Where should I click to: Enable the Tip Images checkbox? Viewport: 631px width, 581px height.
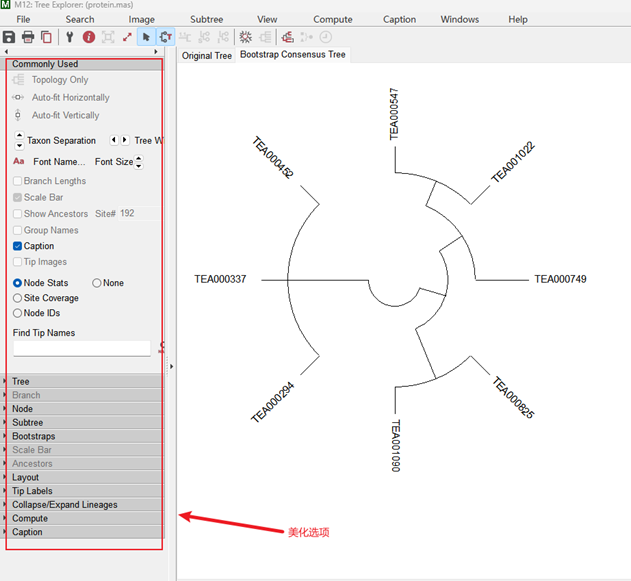(x=17, y=262)
